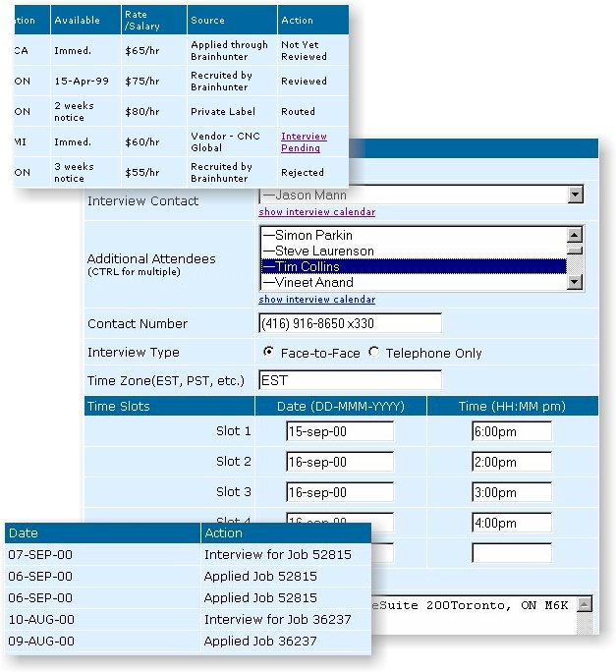Click the Action header in history table
The width and height of the screenshot is (616, 672).
click(x=286, y=532)
